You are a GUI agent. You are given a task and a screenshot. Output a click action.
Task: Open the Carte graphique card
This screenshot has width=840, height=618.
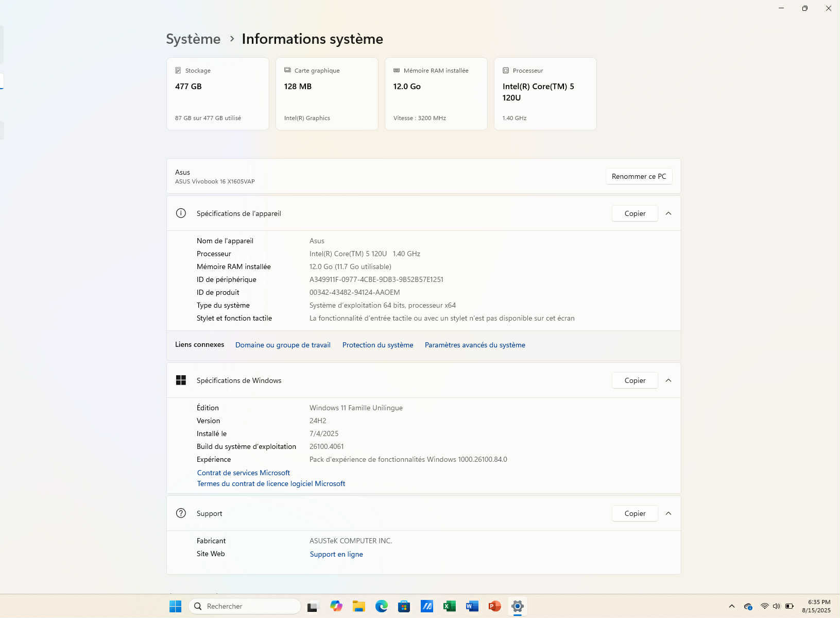tap(327, 94)
